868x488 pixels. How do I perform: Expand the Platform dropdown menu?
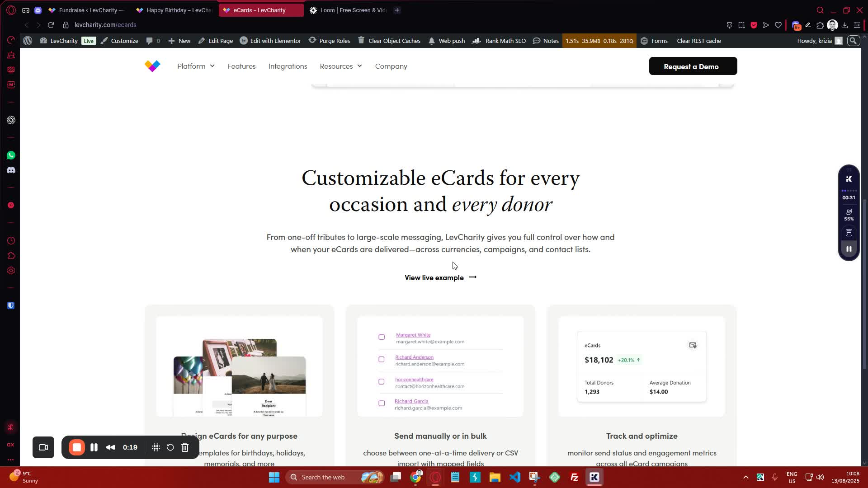196,66
